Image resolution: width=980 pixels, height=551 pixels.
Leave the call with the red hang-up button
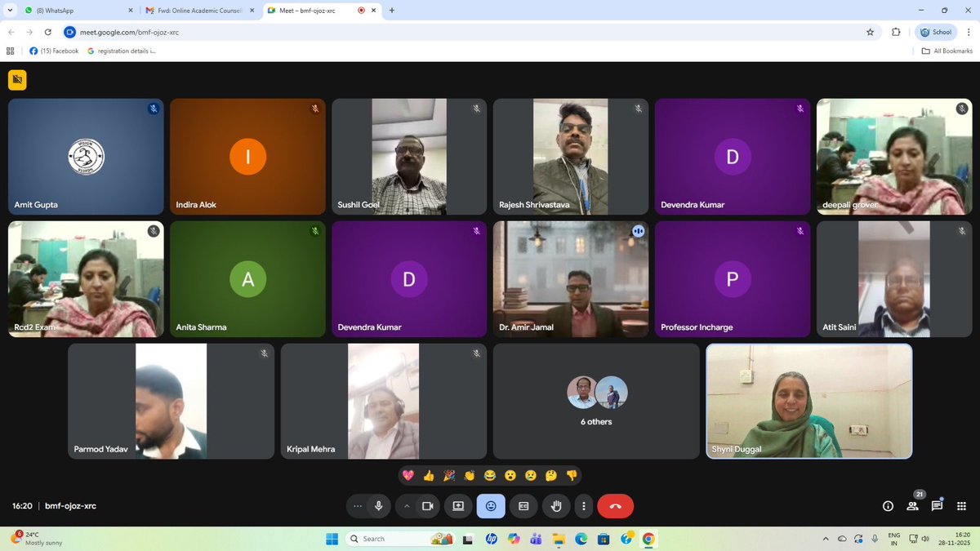(616, 506)
